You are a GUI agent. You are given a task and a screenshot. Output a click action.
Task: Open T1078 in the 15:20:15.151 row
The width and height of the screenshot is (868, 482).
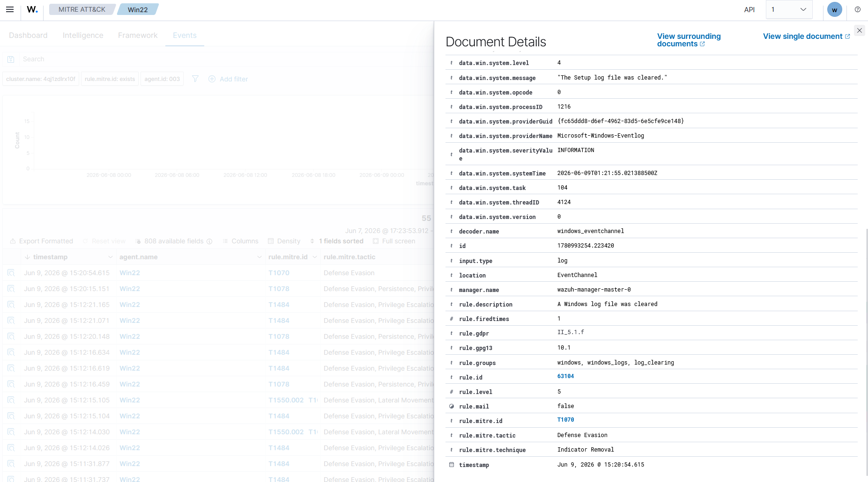tap(279, 289)
